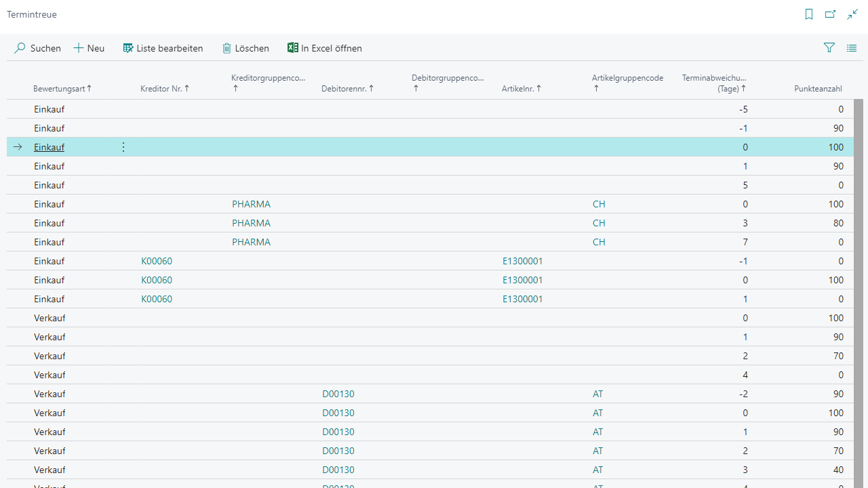Image resolution: width=868 pixels, height=488 pixels.
Task: Click Liste bearbeiten
Action: pyautogui.click(x=163, y=48)
